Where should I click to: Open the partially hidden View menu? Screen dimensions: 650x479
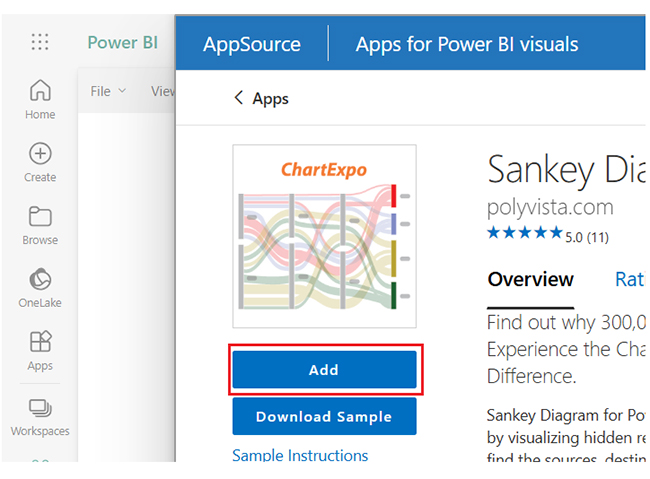pos(162,91)
